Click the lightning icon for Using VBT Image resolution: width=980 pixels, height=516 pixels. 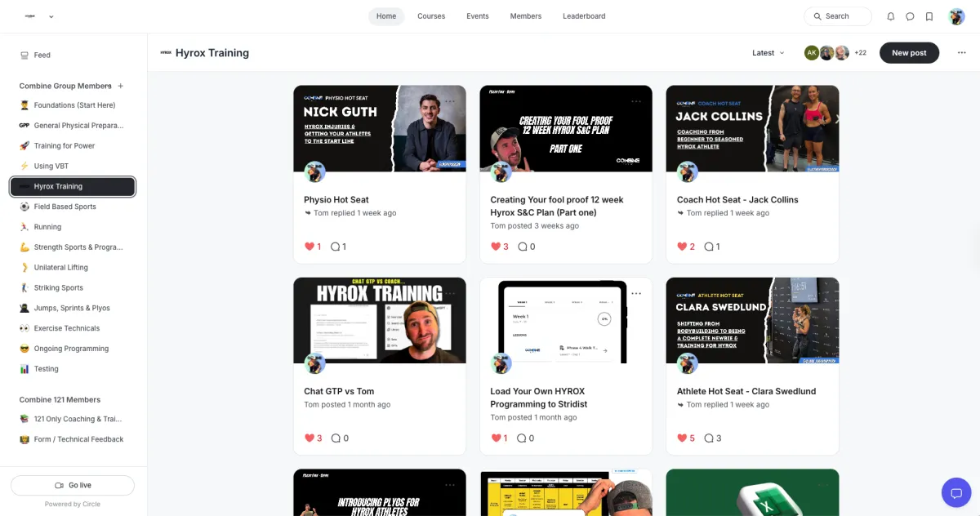pyautogui.click(x=24, y=167)
